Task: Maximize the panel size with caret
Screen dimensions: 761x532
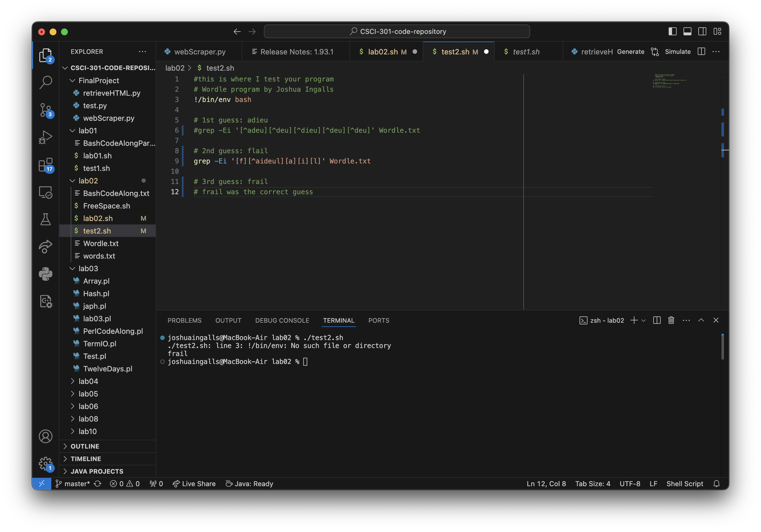Action: 701,320
